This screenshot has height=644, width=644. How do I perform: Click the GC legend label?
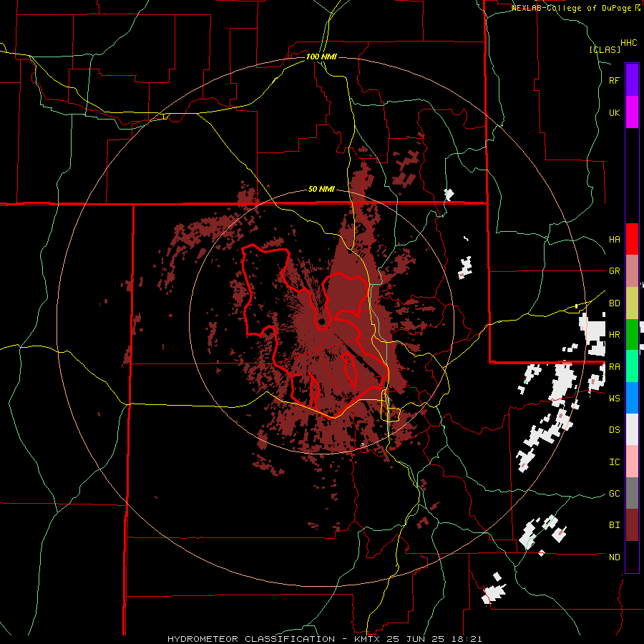coord(614,494)
